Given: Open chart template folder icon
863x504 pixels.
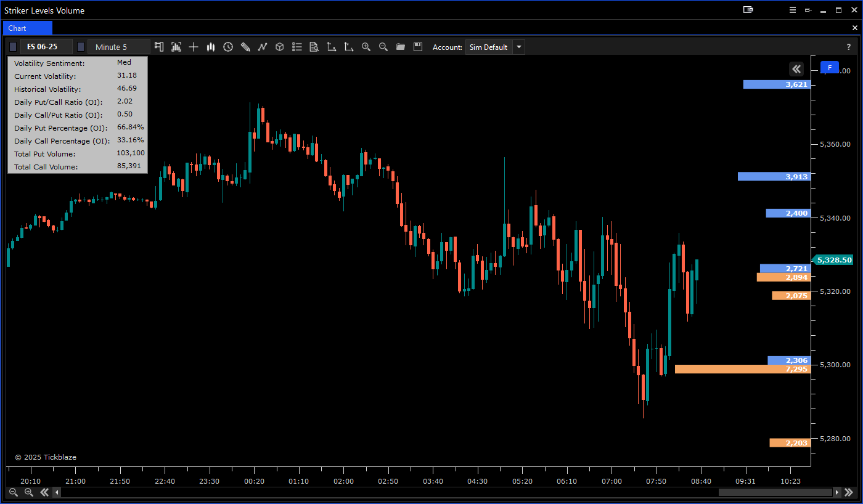Looking at the screenshot, I should click(x=401, y=47).
